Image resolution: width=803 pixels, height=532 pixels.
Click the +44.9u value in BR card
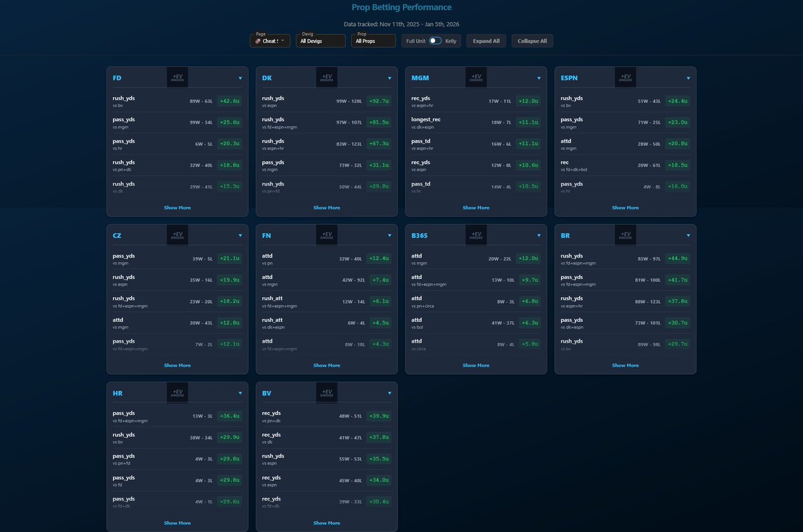point(677,259)
